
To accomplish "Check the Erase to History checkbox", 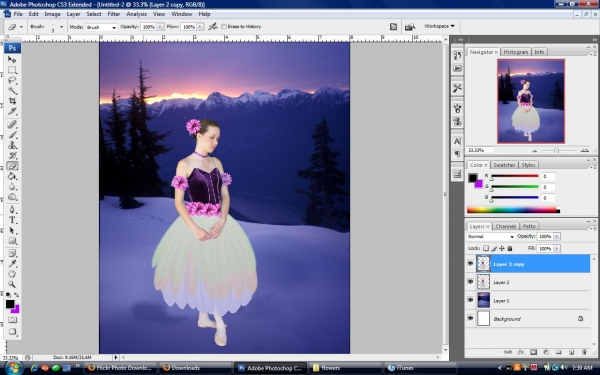I will 224,26.
